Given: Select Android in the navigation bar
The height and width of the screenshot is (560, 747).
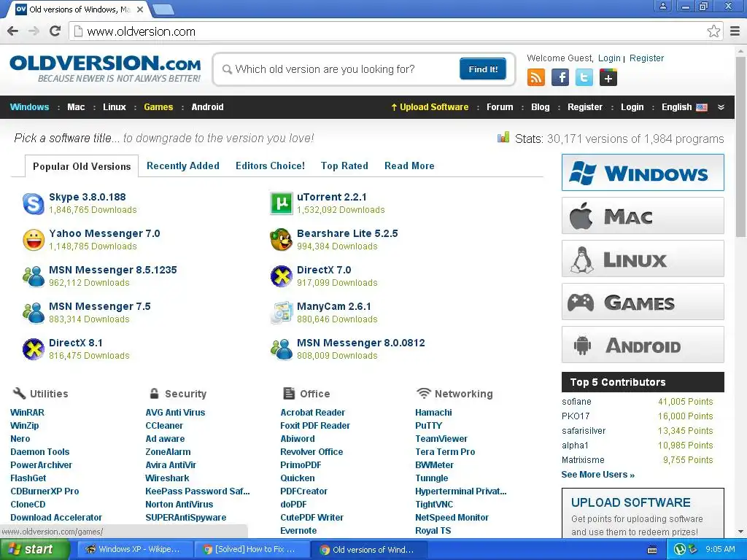Looking at the screenshot, I should (207, 107).
